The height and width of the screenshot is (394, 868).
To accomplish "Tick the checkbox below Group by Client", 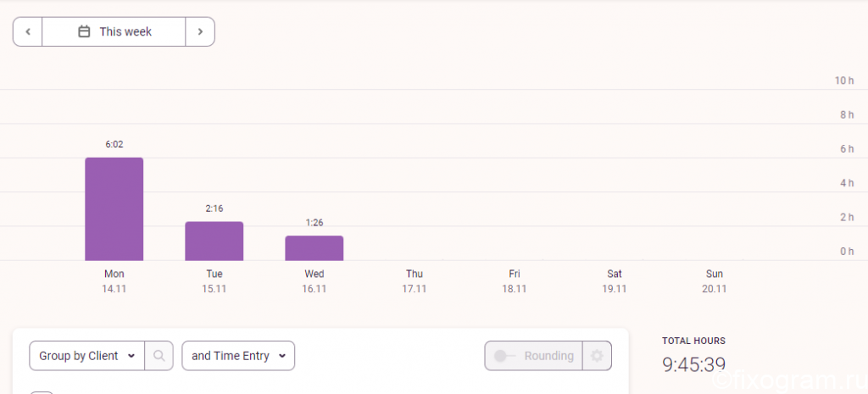I will [x=41, y=392].
